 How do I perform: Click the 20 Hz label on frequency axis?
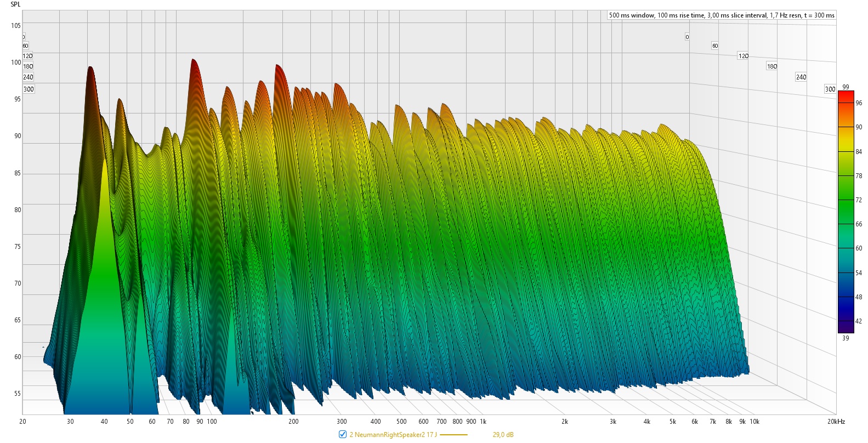(22, 422)
